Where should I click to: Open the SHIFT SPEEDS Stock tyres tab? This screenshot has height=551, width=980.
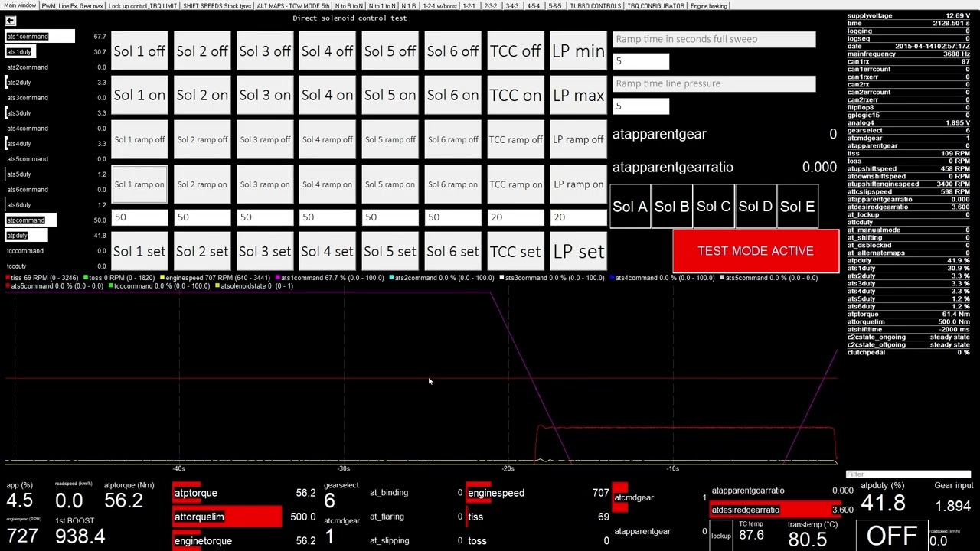click(217, 5)
